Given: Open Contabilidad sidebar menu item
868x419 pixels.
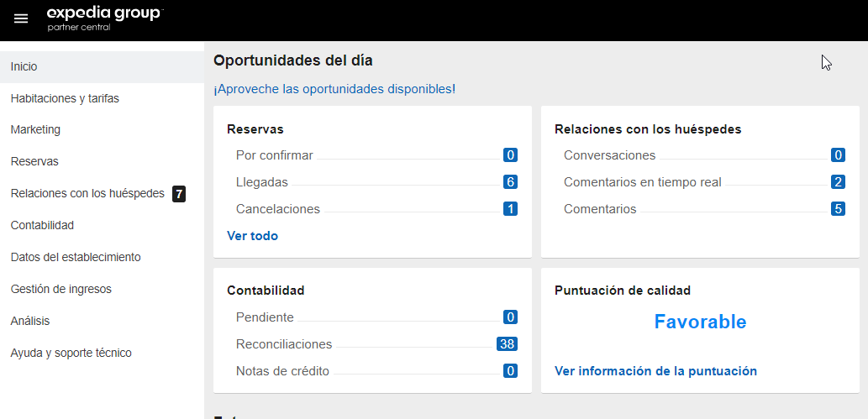Looking at the screenshot, I should [x=42, y=225].
